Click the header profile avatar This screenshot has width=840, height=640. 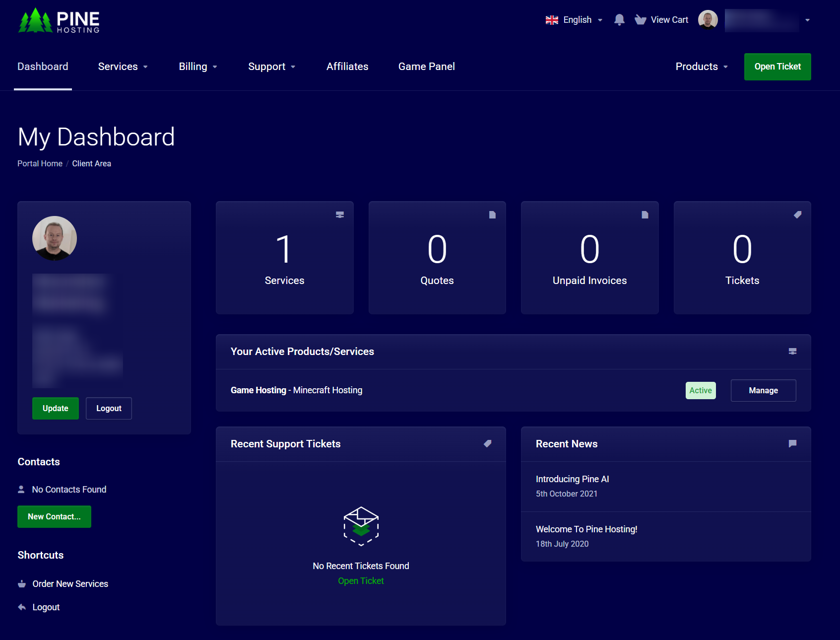[708, 20]
